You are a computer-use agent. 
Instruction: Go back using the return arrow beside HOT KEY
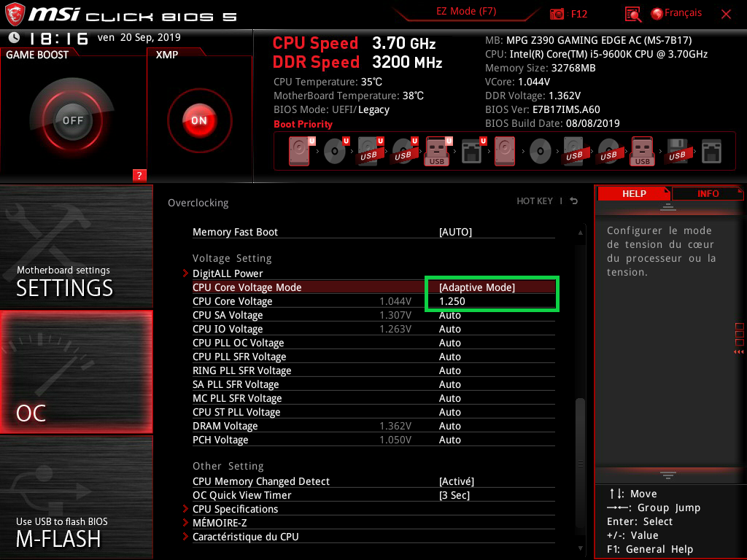574,201
